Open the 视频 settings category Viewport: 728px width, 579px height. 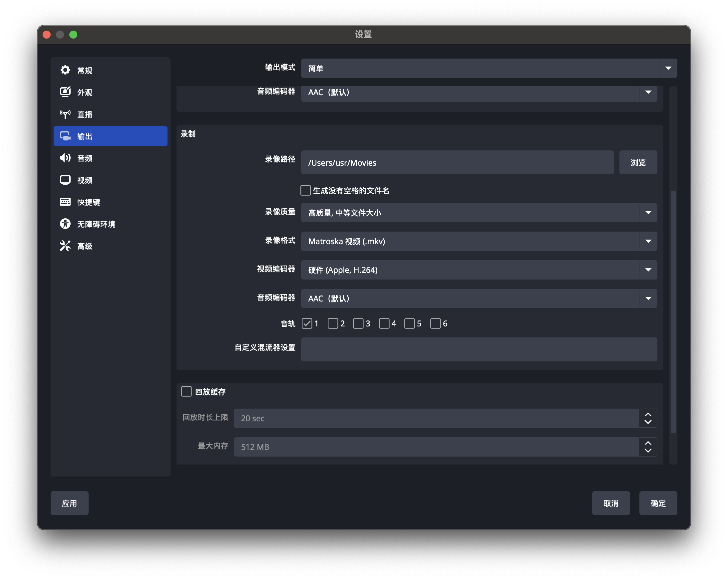coord(111,180)
